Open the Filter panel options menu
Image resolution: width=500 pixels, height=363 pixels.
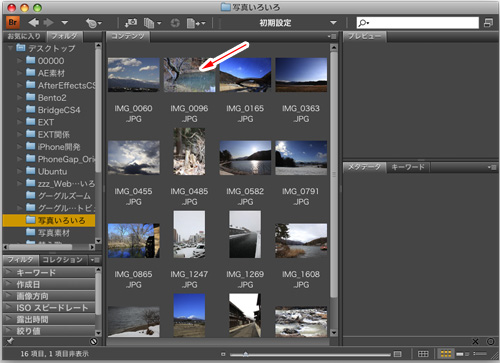point(95,260)
